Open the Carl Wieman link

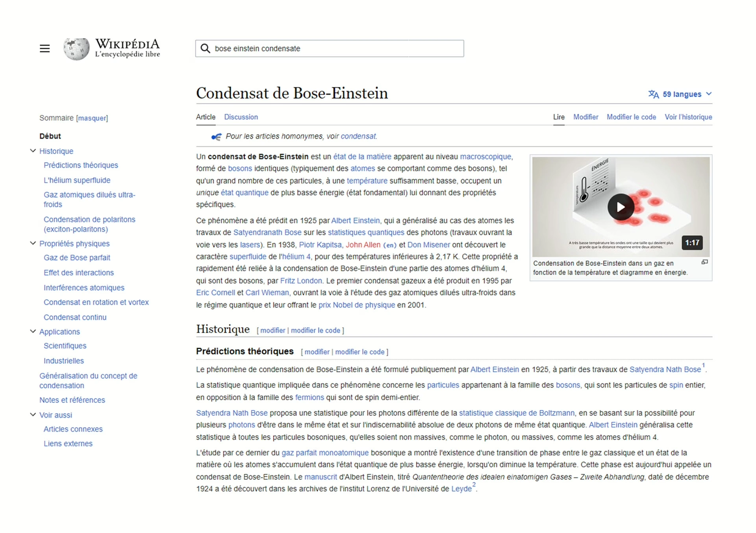pos(267,293)
